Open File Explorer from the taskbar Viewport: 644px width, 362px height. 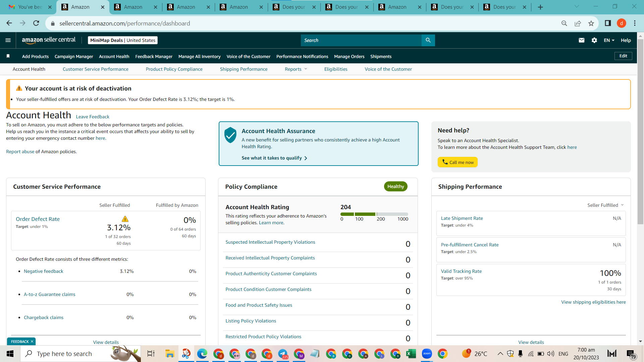click(170, 354)
